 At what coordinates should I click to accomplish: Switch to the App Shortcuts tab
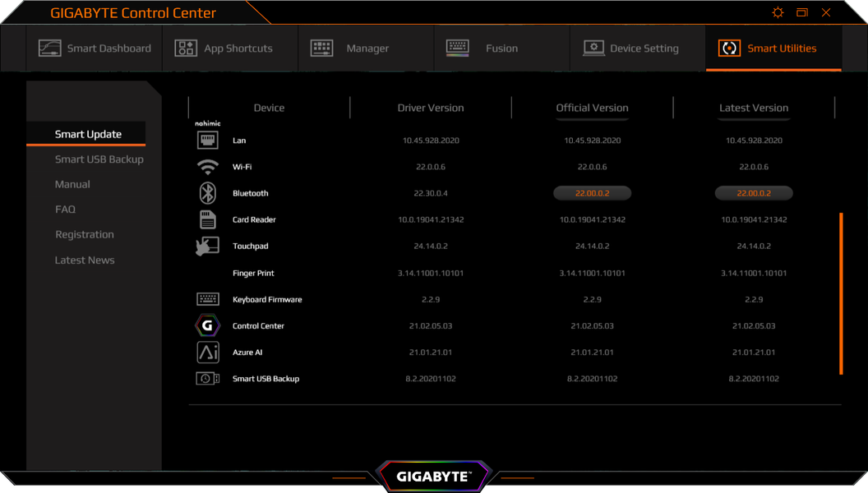[230, 48]
